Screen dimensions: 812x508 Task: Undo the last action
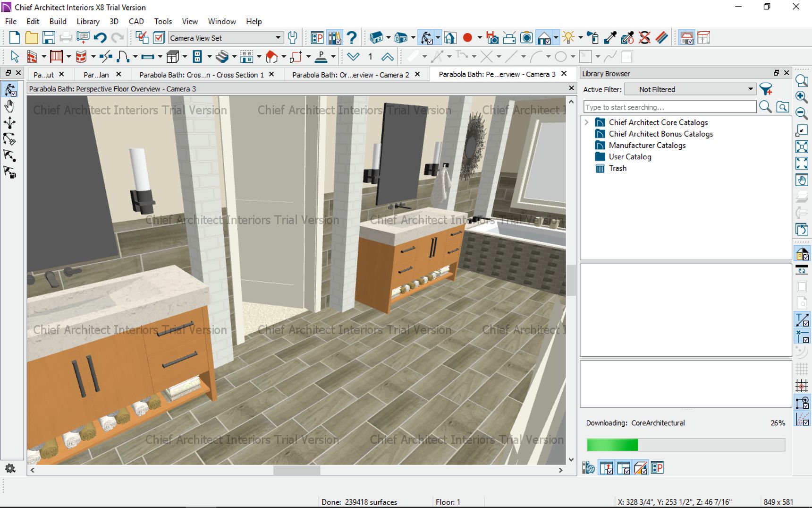100,38
